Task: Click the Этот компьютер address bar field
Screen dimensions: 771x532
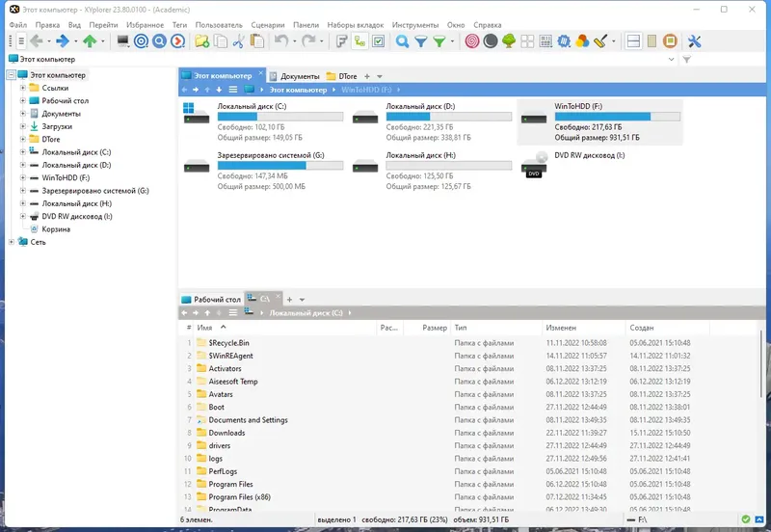Action: pos(339,60)
